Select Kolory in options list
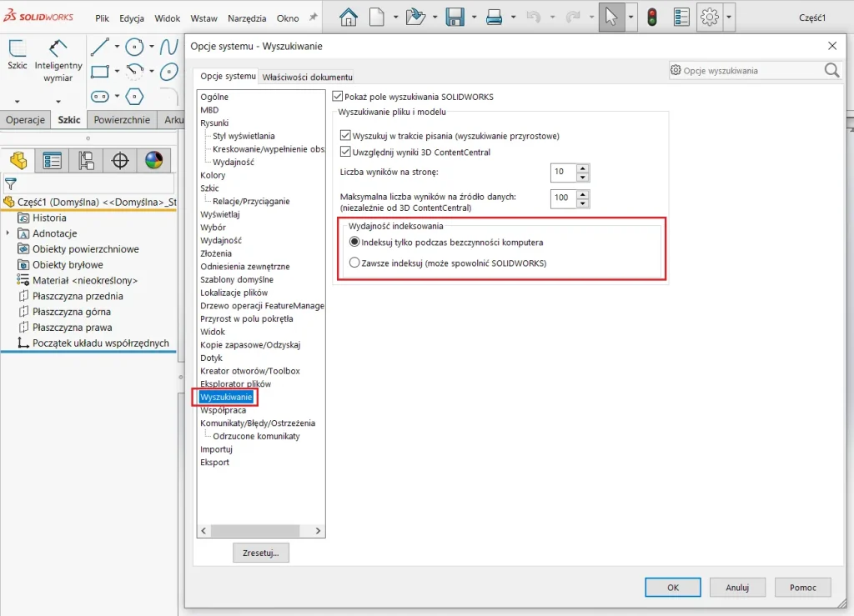This screenshot has width=854, height=616. [x=213, y=175]
